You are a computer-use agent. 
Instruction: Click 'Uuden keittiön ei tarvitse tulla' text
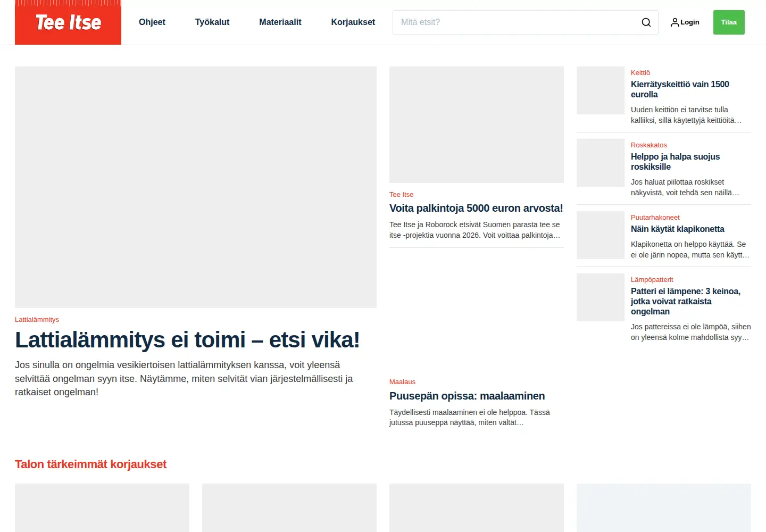coord(686,115)
